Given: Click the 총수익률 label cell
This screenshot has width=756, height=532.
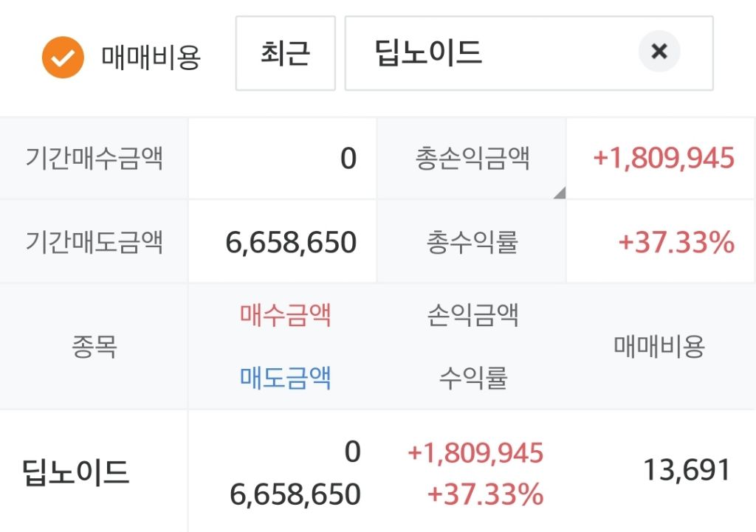Looking at the screenshot, I should (472, 242).
